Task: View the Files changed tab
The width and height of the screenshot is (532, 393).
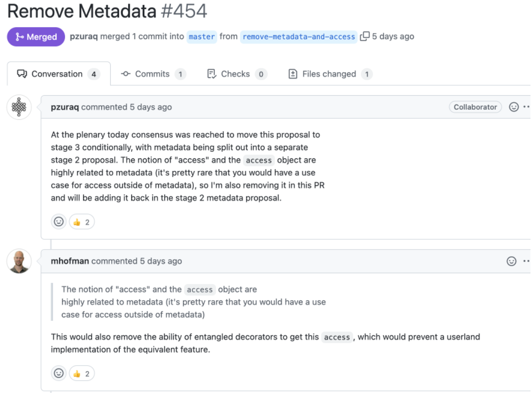Action: coord(330,74)
